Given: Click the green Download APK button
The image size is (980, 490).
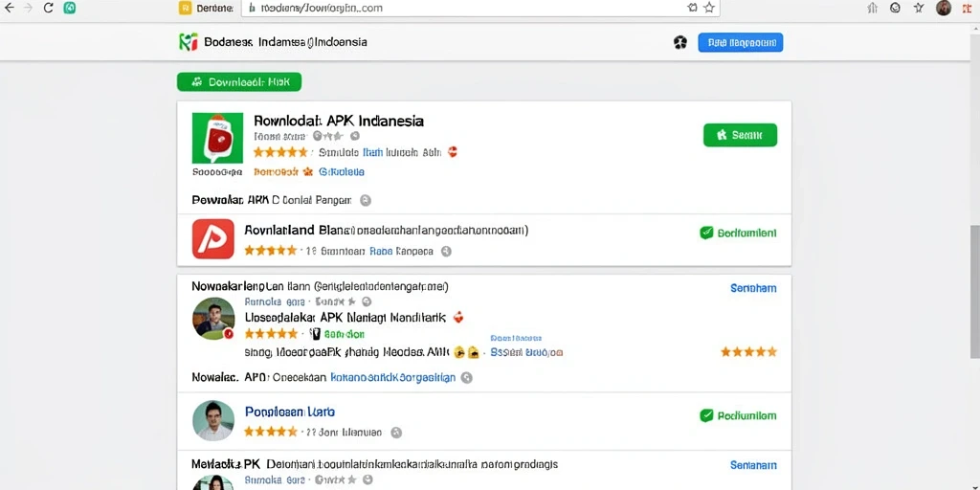Looking at the screenshot, I should point(239,82).
